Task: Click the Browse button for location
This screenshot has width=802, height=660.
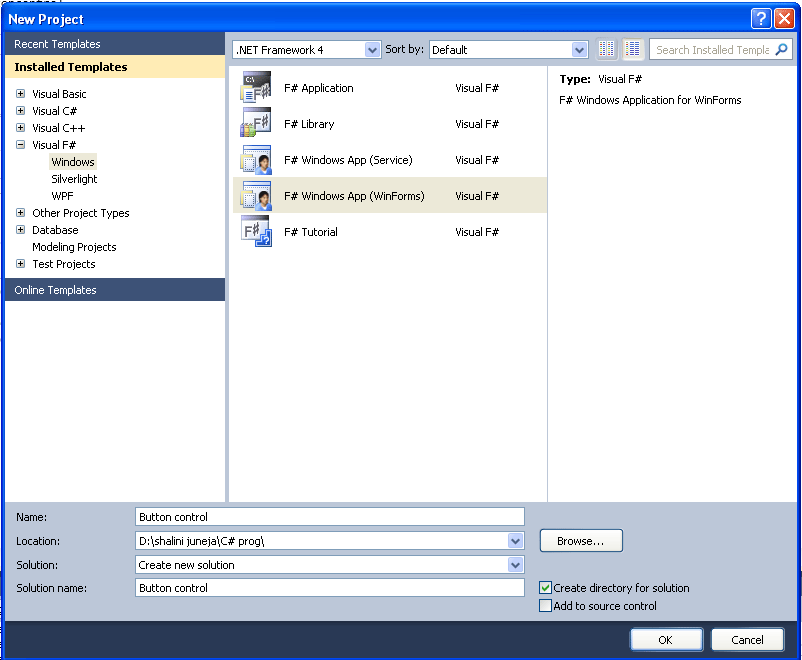Action: (581, 540)
